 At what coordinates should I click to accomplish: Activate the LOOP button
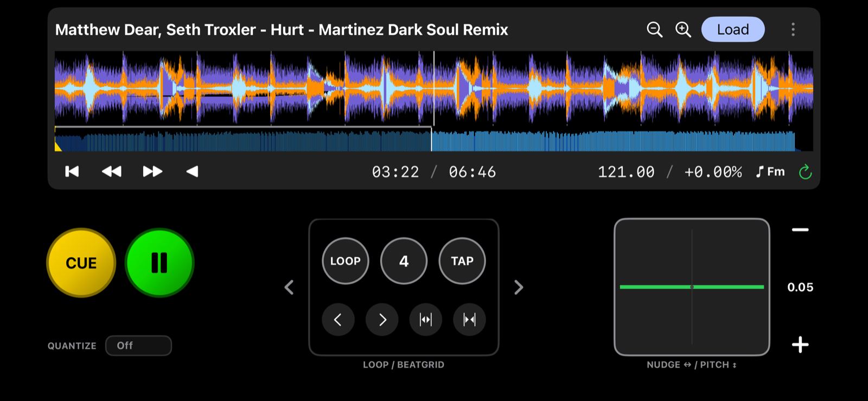(346, 261)
